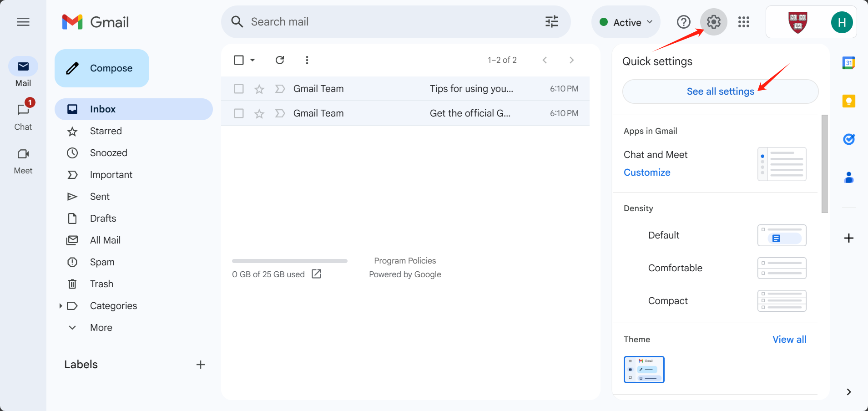The width and height of the screenshot is (868, 411).
Task: Open the Active status dropdown
Action: tap(626, 22)
